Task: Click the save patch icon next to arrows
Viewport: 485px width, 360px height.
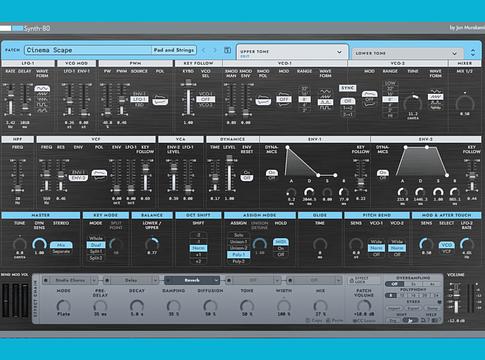Action: [227, 50]
